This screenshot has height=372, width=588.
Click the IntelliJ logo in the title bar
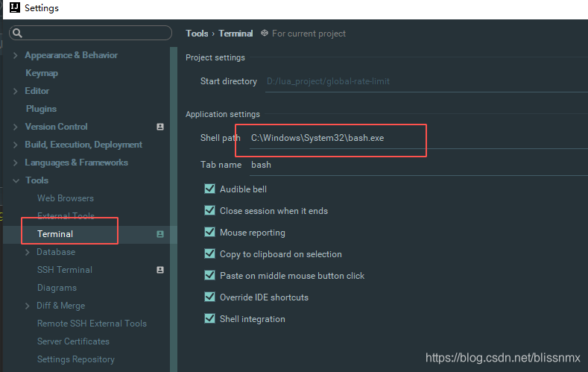tap(15, 7)
